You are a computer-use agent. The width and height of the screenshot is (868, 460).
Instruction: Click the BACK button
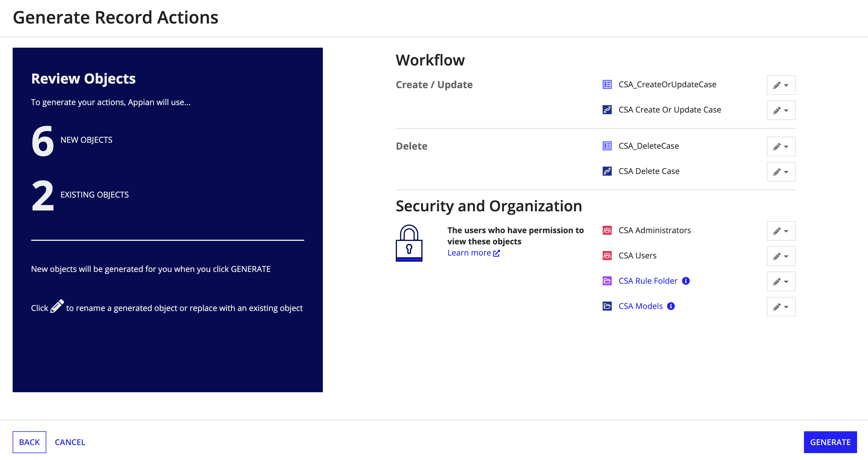[29, 442]
